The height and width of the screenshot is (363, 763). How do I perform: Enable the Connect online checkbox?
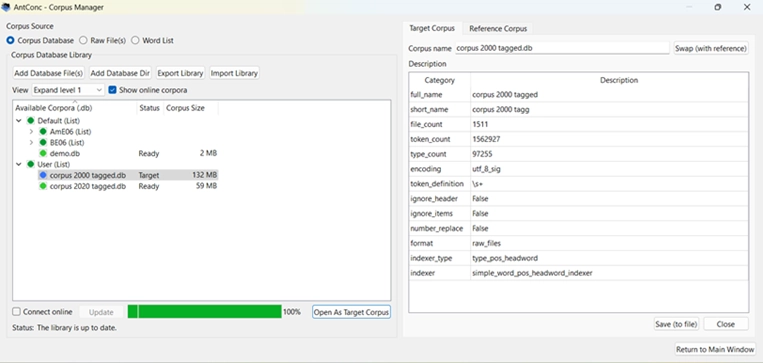coord(17,312)
